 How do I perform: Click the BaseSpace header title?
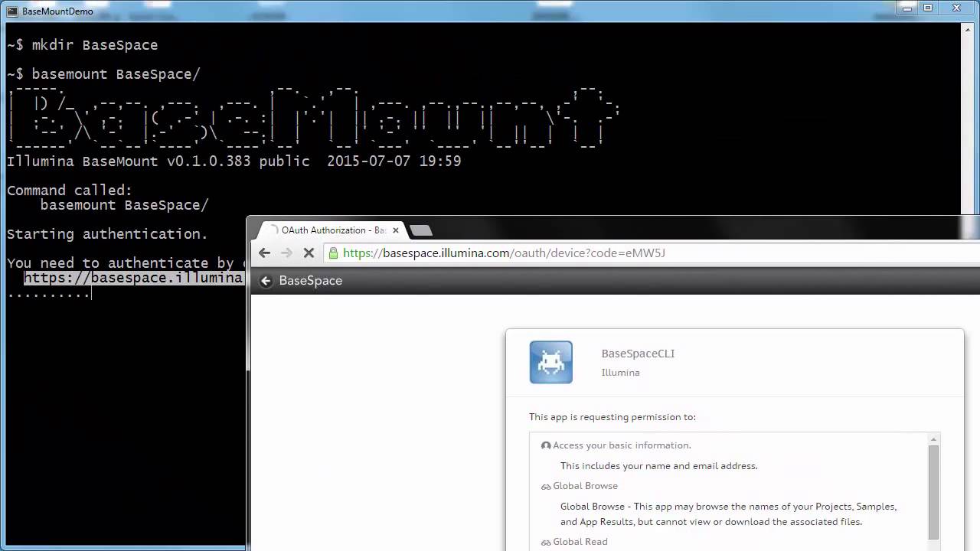(x=311, y=281)
